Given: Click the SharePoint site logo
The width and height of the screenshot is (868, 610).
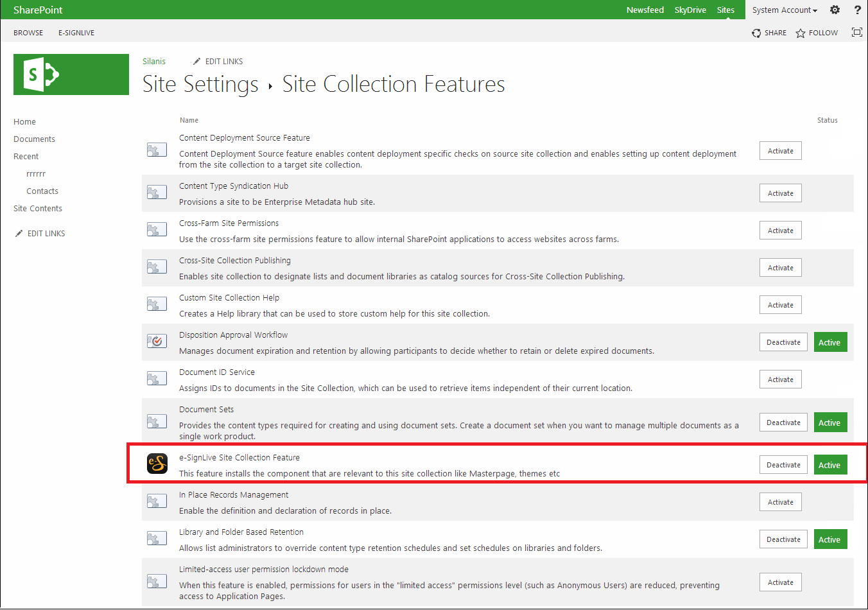Looking at the screenshot, I should (x=71, y=74).
